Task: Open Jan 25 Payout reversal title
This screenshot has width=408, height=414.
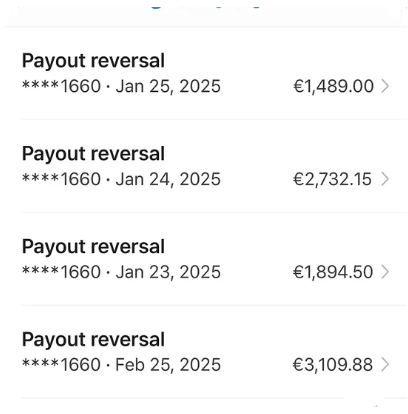Action: point(93,61)
